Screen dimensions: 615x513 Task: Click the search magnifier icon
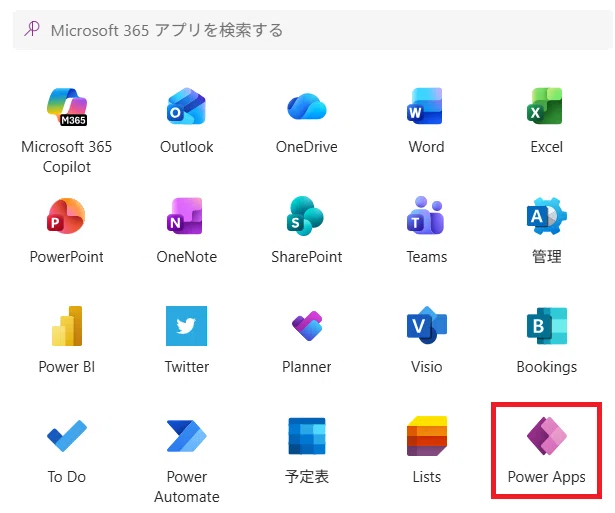32,29
